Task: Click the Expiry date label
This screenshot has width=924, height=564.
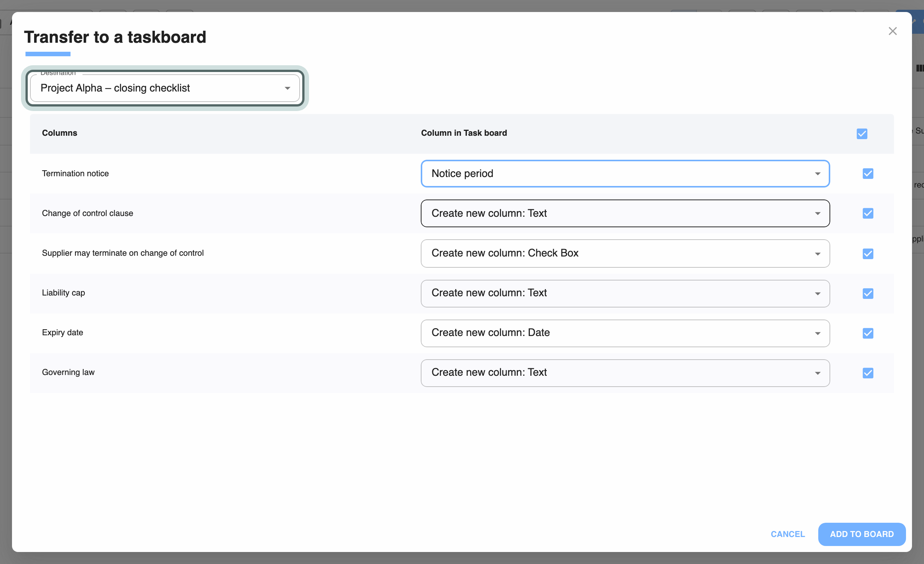Action: pyautogui.click(x=63, y=332)
